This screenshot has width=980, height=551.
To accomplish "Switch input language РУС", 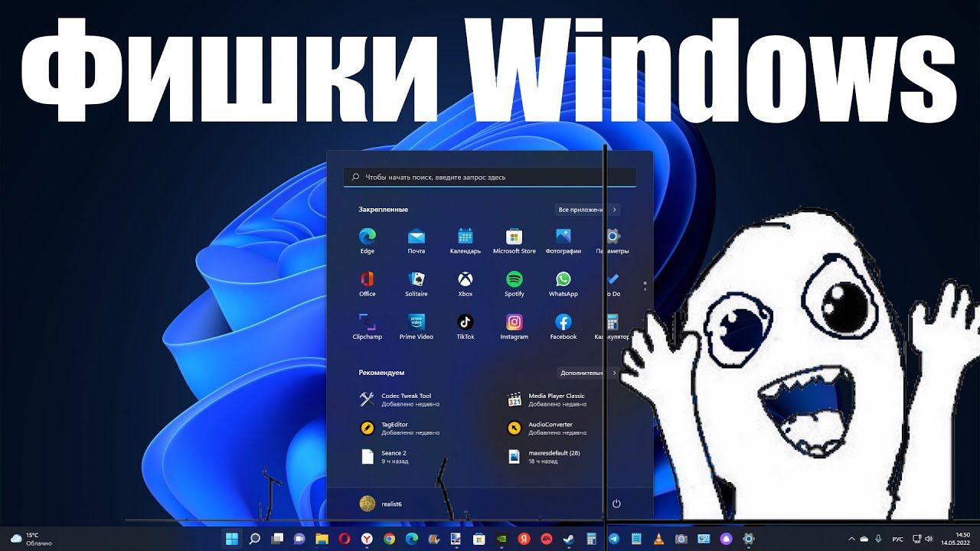I will tap(898, 539).
